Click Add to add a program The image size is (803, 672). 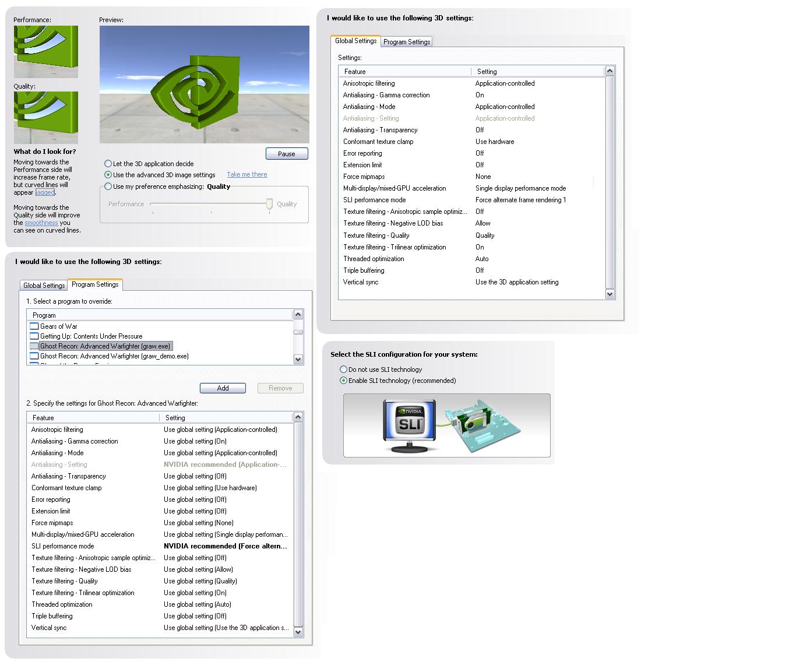[223, 388]
